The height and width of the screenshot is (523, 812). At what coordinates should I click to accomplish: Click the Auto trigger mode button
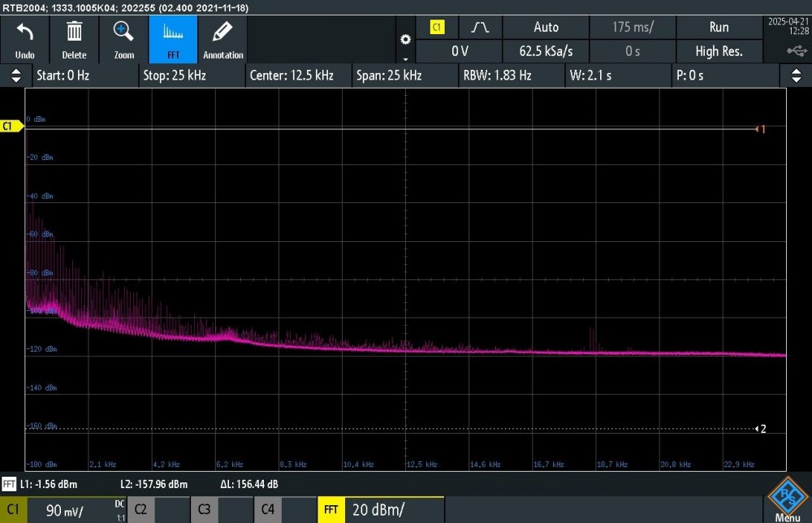[x=546, y=28]
